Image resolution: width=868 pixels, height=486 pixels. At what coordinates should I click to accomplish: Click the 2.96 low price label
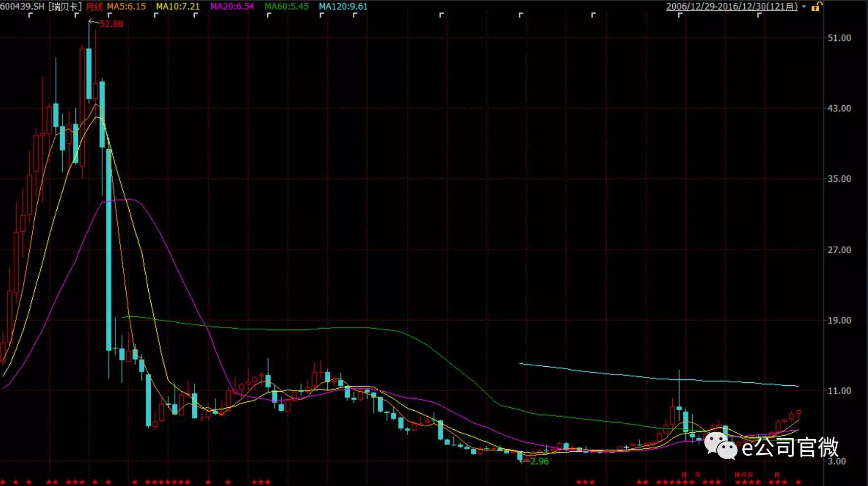[x=539, y=461]
